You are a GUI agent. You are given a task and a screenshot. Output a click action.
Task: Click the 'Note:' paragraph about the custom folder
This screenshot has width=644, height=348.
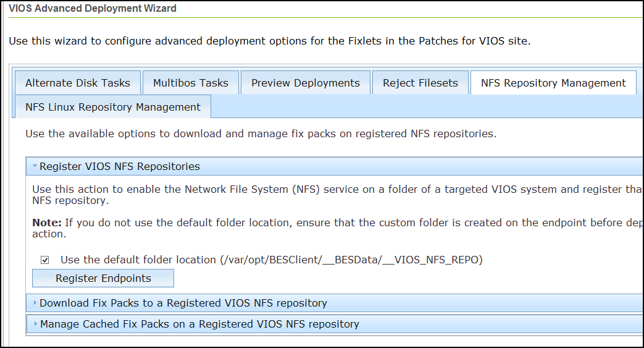pos(338,228)
